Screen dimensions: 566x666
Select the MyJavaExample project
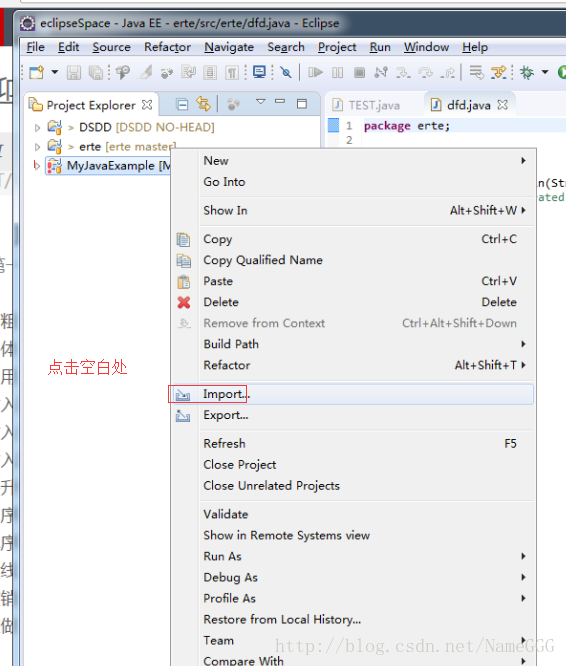point(108,165)
